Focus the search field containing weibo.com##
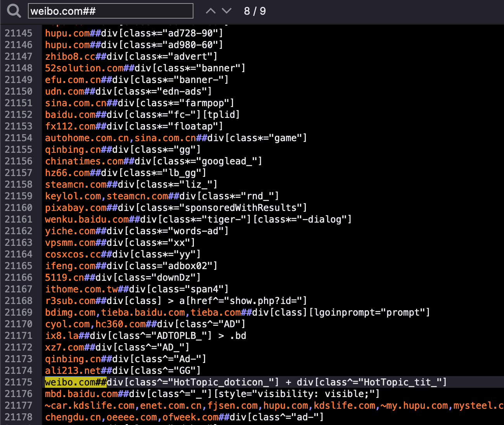This screenshot has height=425, width=504. pos(110,11)
